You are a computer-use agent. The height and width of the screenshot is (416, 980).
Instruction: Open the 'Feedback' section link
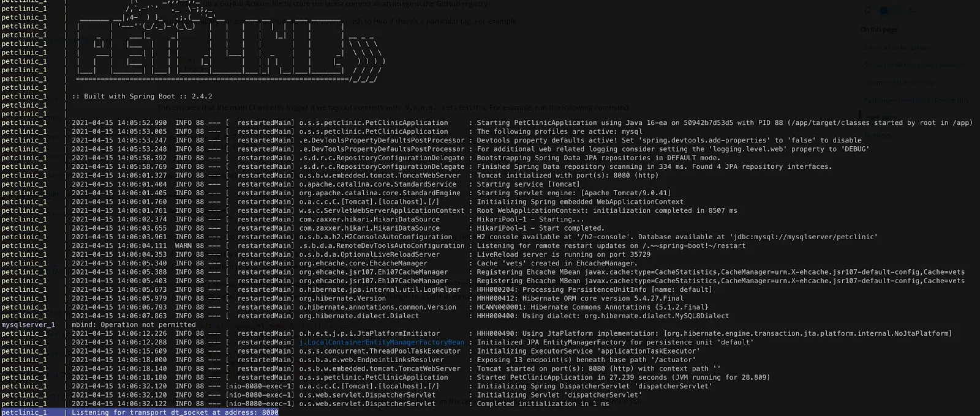(878, 135)
